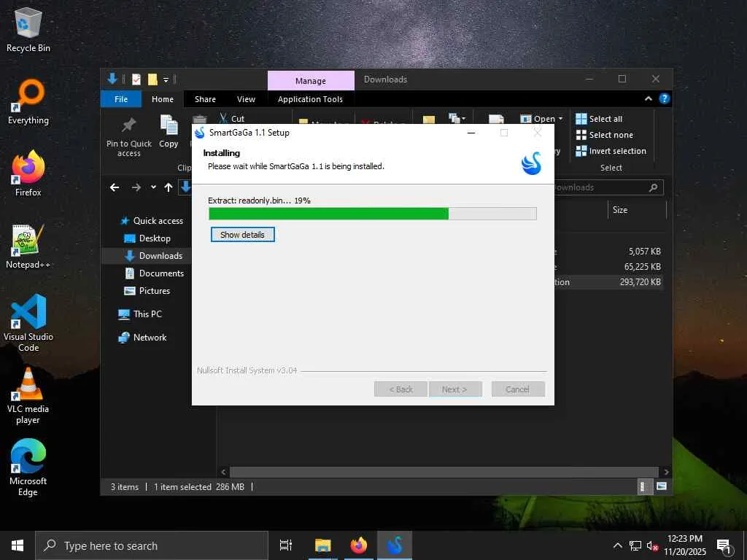Image resolution: width=747 pixels, height=560 pixels.
Task: Open the notification center icon
Action: [x=724, y=546]
